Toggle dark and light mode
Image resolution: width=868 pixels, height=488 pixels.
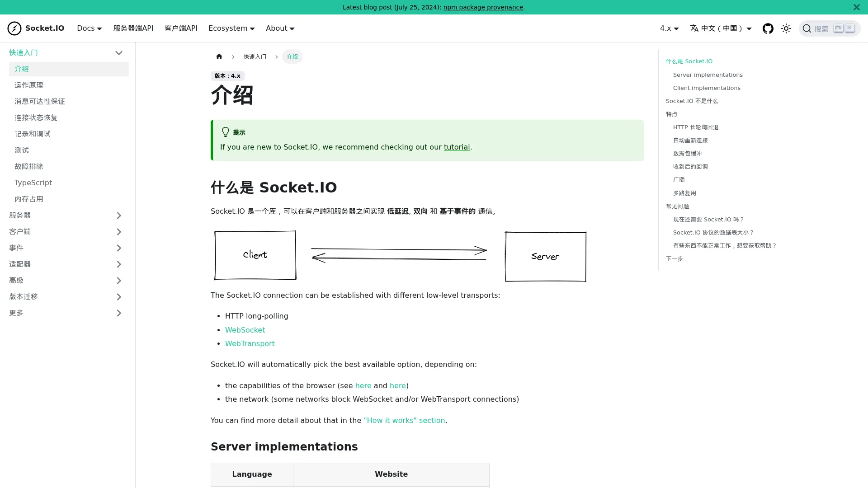(786, 28)
